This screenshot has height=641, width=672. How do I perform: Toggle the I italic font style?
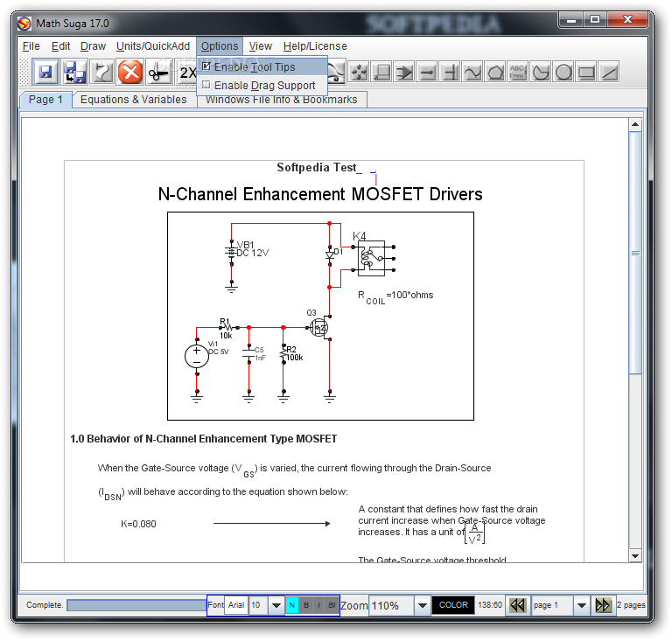(318, 605)
